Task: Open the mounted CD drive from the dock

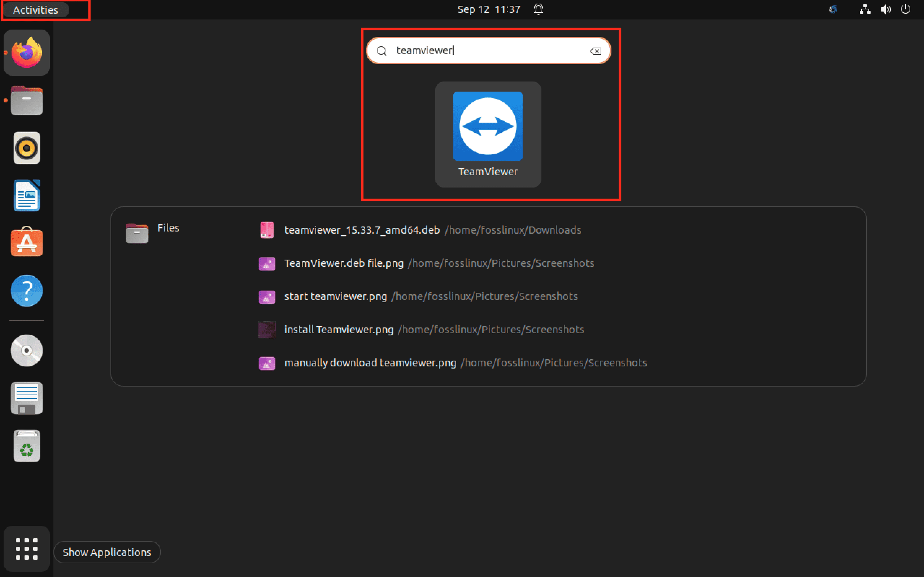Action: [x=26, y=350]
